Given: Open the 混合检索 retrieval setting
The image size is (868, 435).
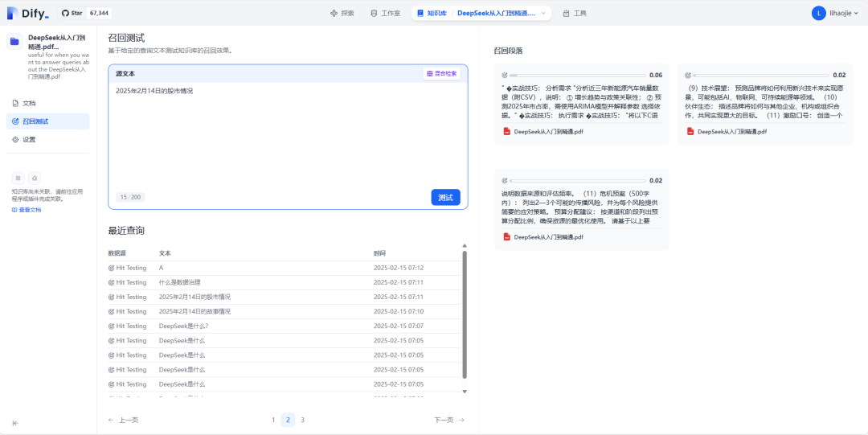Looking at the screenshot, I should point(442,74).
